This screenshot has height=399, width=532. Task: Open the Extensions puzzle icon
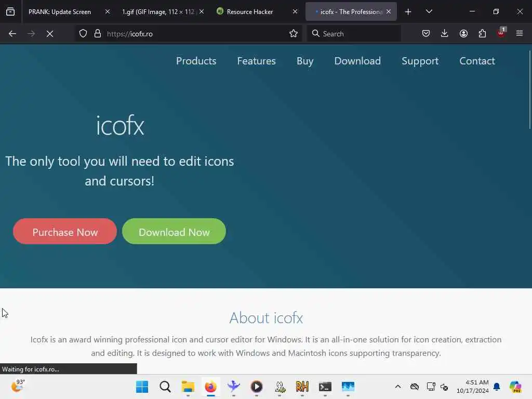(x=482, y=34)
